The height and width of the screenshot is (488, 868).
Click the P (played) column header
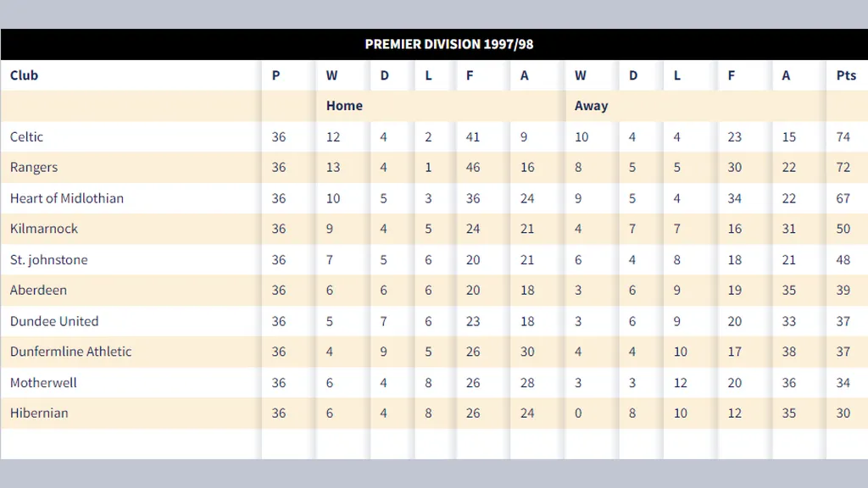click(276, 75)
